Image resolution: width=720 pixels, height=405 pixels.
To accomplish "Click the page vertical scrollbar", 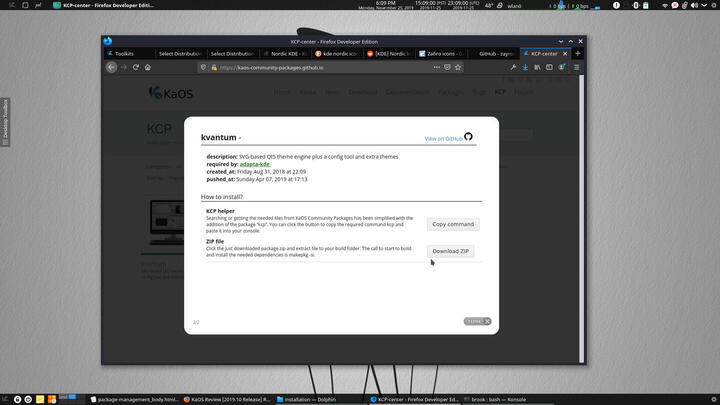I will pos(581,219).
